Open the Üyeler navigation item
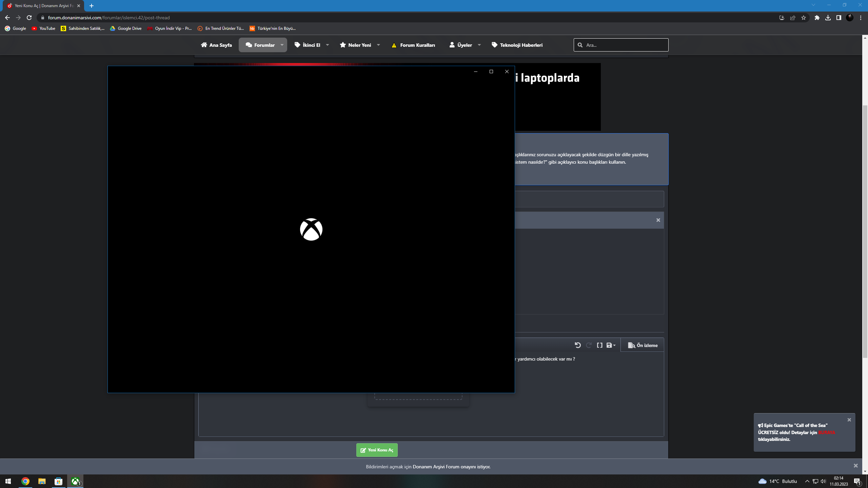The image size is (868, 488). pyautogui.click(x=460, y=45)
